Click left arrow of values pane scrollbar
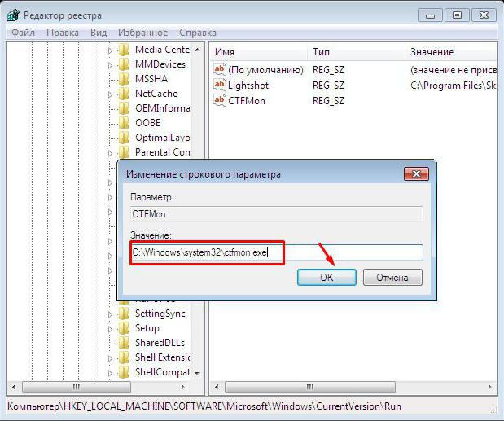504x421 pixels. click(217, 387)
